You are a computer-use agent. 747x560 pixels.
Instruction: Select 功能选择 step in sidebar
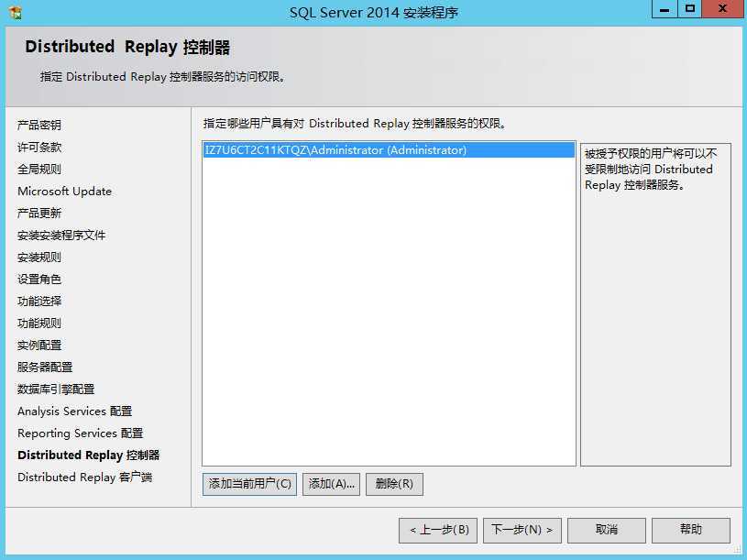(39, 301)
